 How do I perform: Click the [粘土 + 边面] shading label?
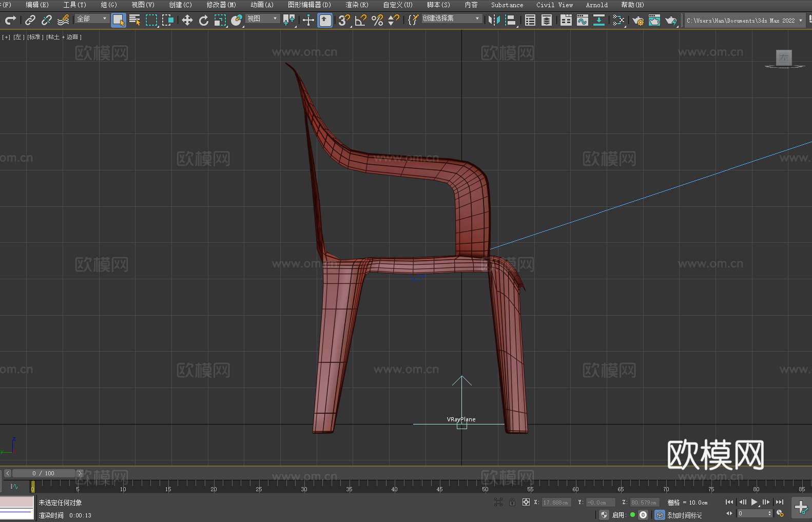64,37
